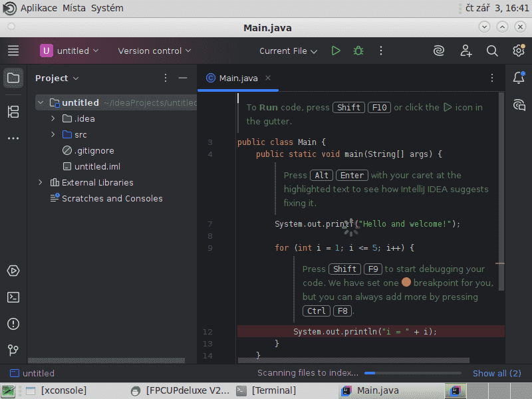Open the untitled project dropdown
532x399 pixels.
(70, 51)
